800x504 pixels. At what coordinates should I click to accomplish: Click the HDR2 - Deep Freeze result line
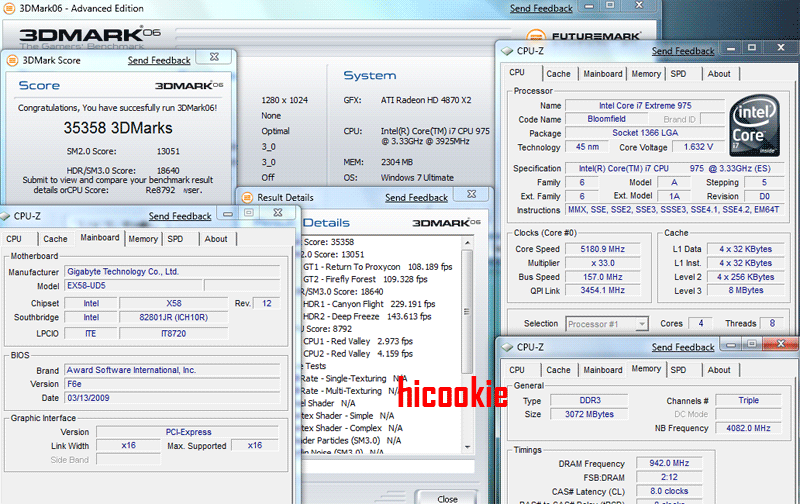pyautogui.click(x=367, y=316)
